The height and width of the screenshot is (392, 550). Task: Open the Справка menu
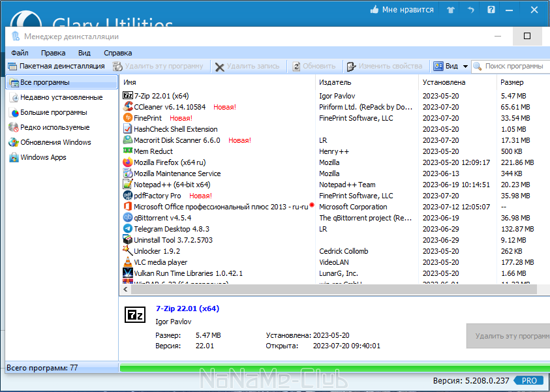tap(118, 53)
